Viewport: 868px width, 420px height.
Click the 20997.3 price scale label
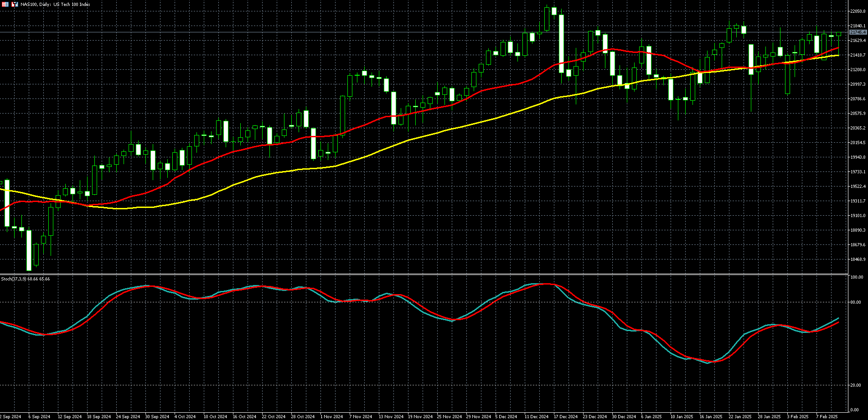pyautogui.click(x=858, y=84)
